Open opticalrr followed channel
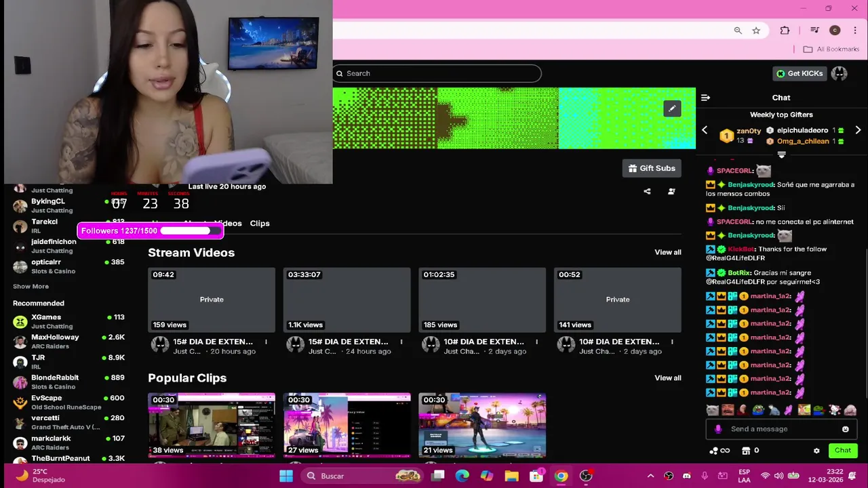 [x=69, y=266]
